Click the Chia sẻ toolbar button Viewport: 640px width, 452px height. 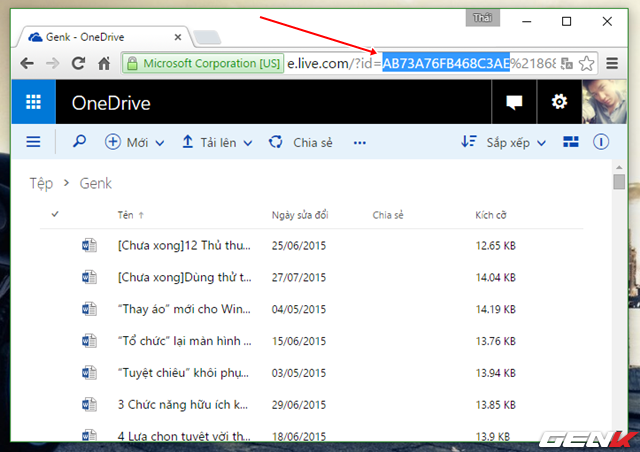click(x=301, y=142)
